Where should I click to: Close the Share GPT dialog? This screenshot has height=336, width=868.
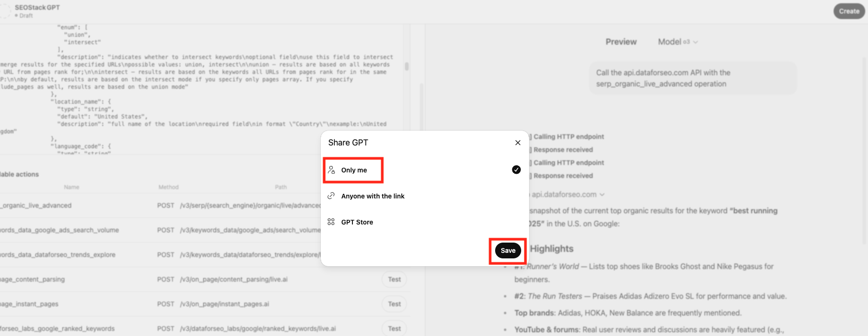[x=517, y=143]
